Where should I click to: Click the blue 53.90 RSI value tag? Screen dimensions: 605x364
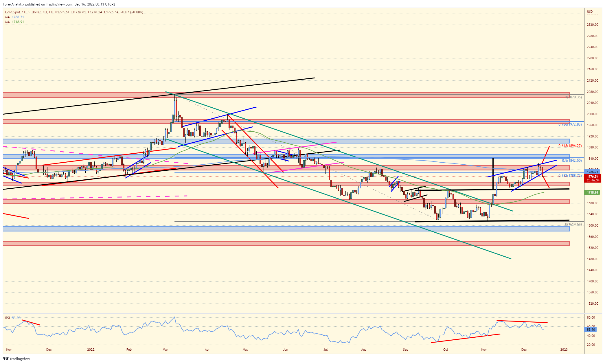[x=591, y=330]
